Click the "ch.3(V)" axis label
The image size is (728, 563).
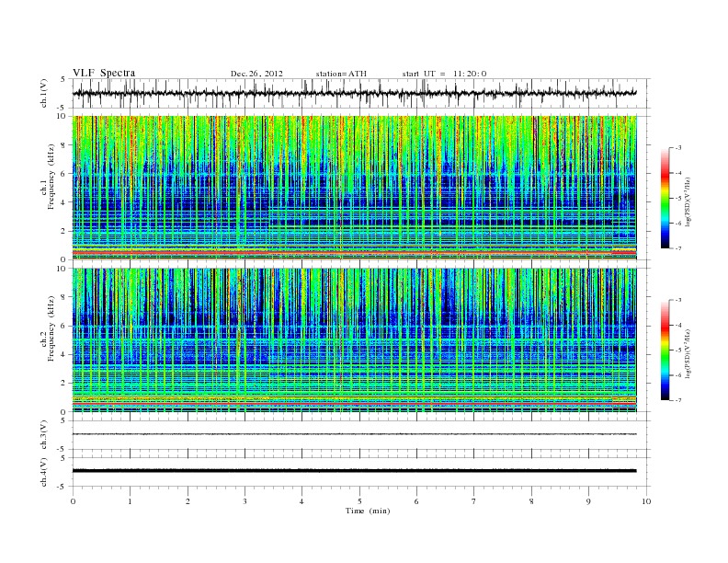click(44, 435)
